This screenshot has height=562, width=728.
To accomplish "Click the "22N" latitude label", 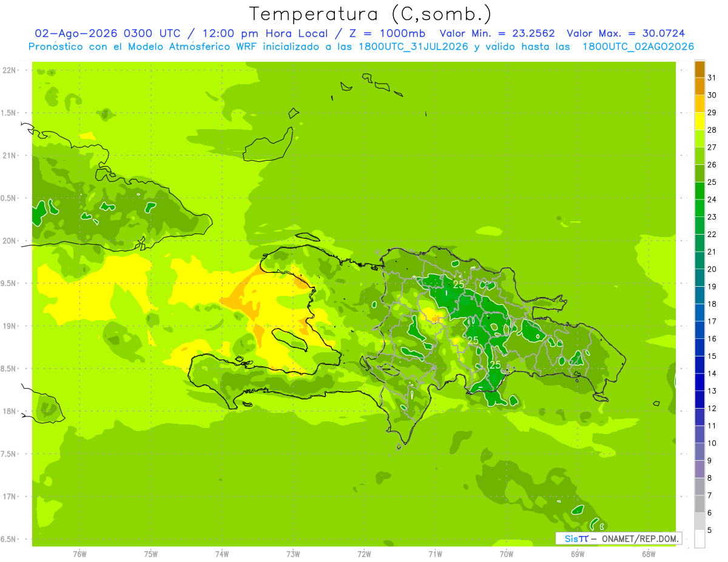I will [10, 70].
